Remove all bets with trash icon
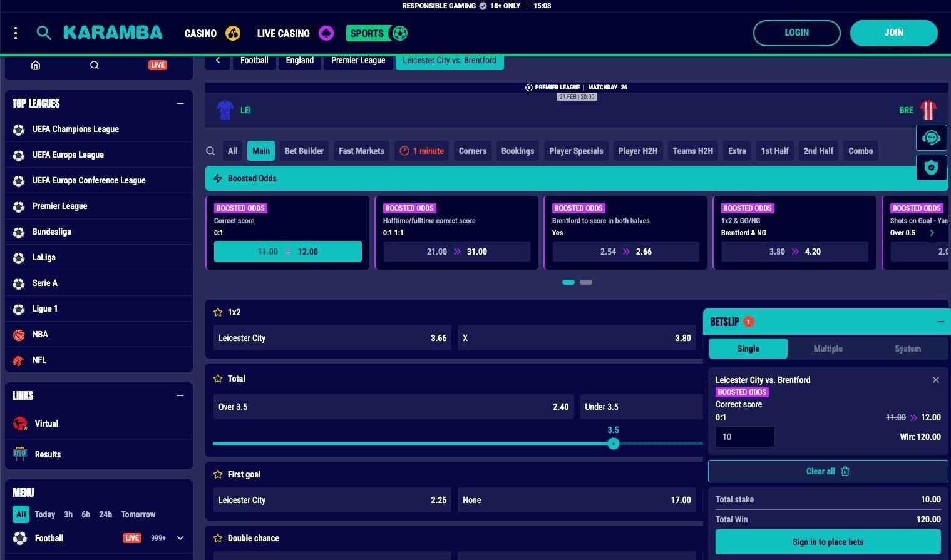Image resolution: width=951 pixels, height=560 pixels. [x=845, y=471]
